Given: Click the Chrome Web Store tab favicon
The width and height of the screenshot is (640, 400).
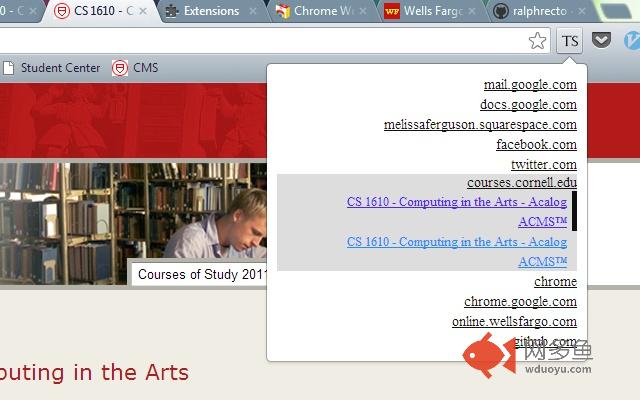Looking at the screenshot, I should 282,11.
